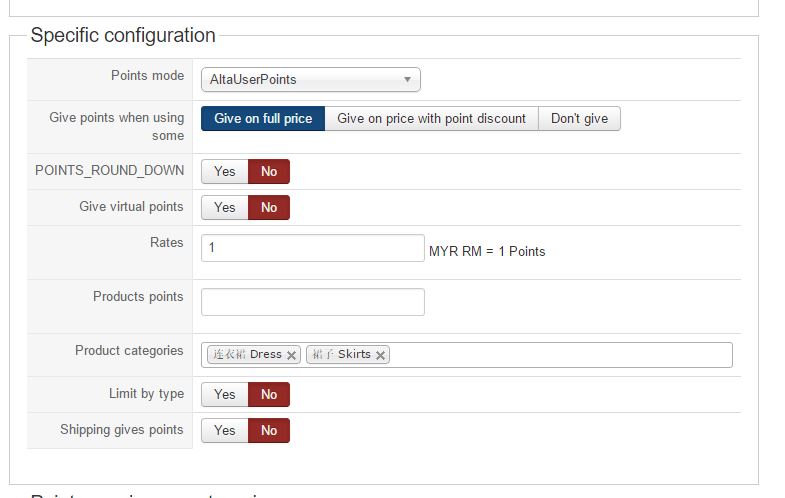Set POINTS_ROUND_DOWN to No
The height and width of the screenshot is (498, 785).
coord(269,171)
